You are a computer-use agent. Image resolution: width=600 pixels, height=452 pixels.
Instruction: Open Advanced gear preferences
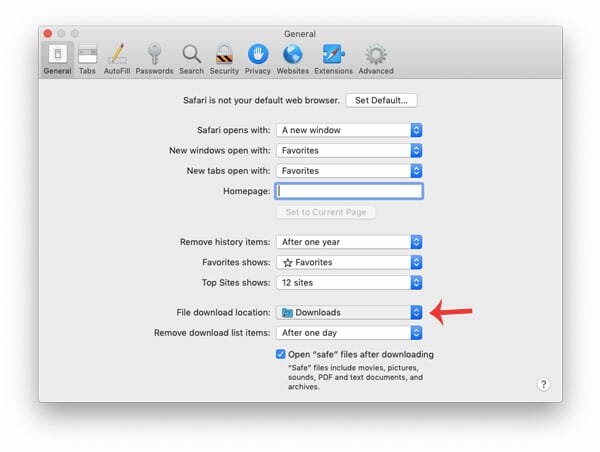(x=376, y=59)
